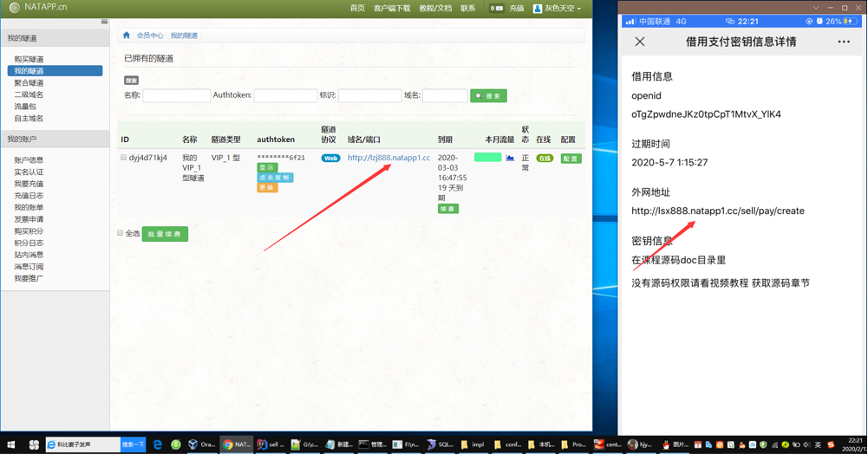Open the command prompt 管理 taskbar window
Screen dimensions: 868x454
click(373, 444)
